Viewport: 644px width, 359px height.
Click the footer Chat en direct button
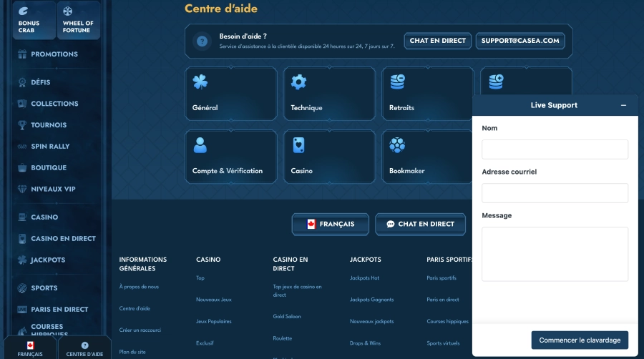421,224
